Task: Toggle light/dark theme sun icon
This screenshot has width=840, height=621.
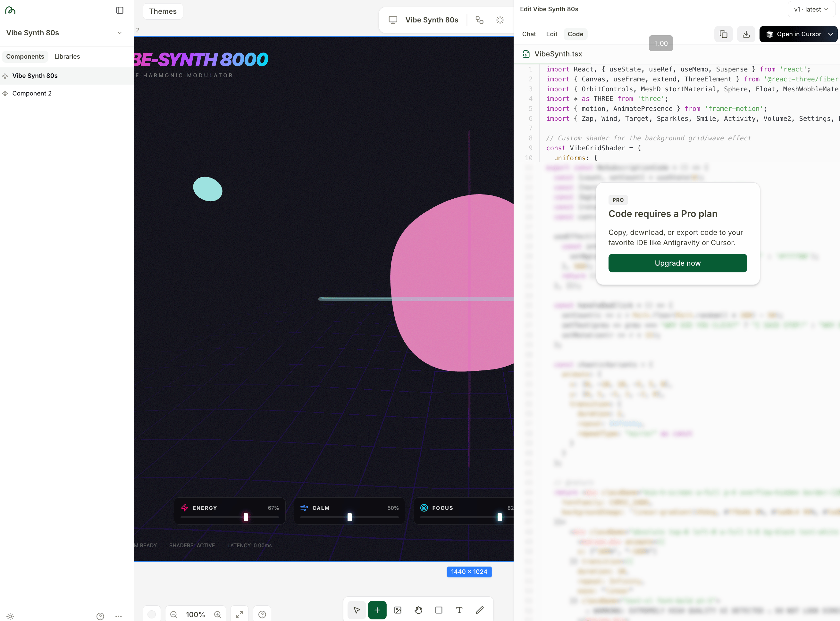Action: click(x=10, y=616)
